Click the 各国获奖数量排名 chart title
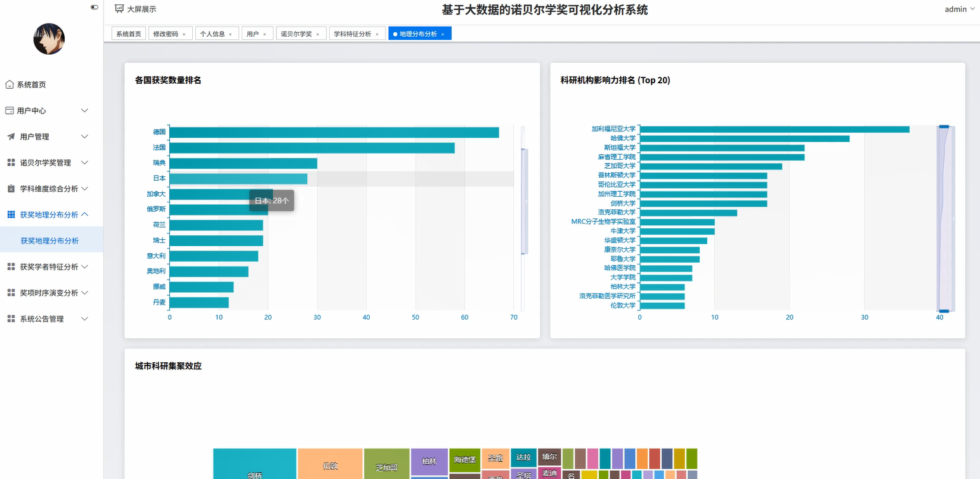 [168, 80]
